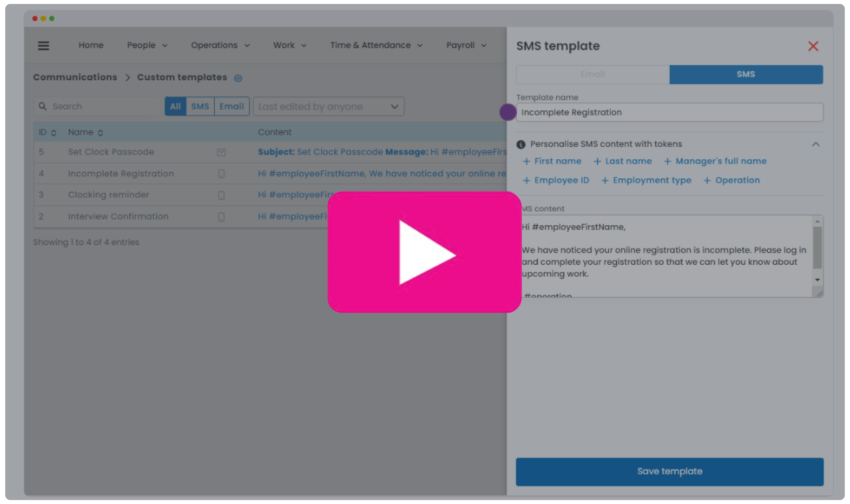Collapse the Personalise SMS tokens section
The image size is (850, 504).
click(816, 144)
